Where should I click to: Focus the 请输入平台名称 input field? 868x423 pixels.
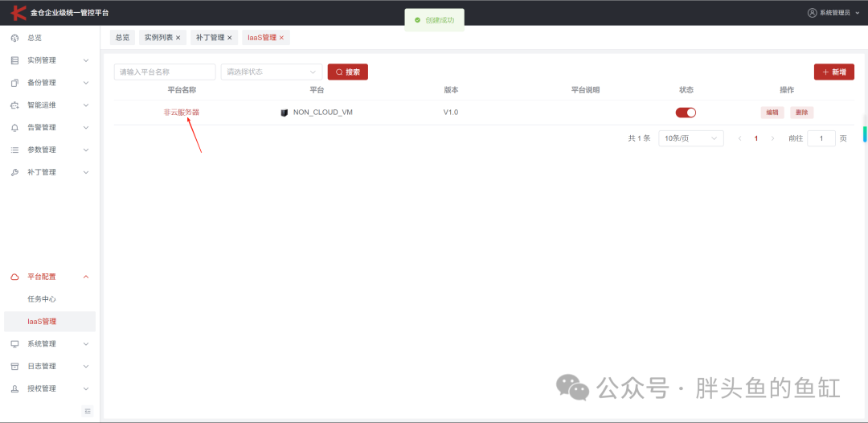(165, 72)
